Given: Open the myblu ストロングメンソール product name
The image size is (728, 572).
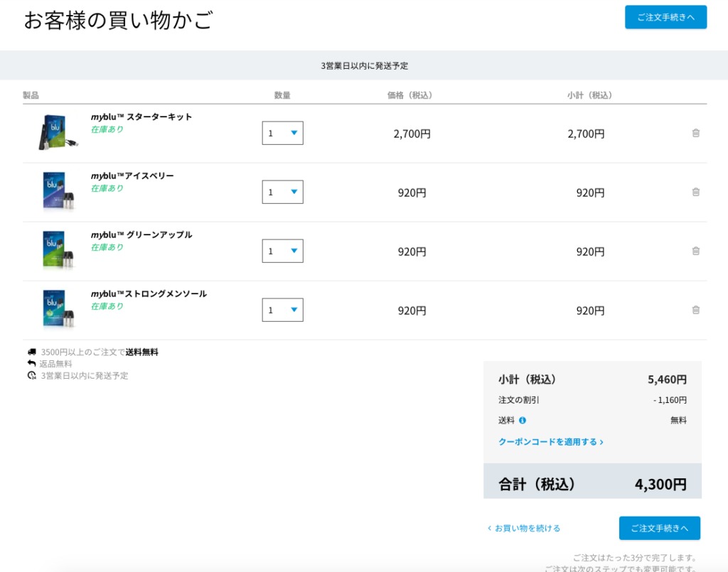Looking at the screenshot, I should pos(149,293).
